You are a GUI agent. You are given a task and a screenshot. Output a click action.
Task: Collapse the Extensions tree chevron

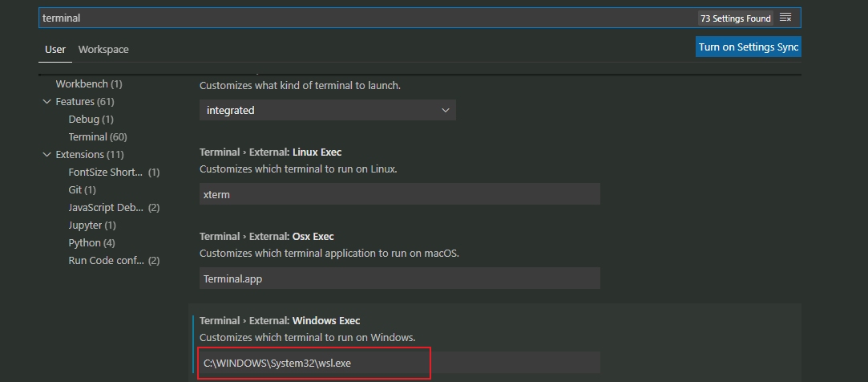[46, 155]
